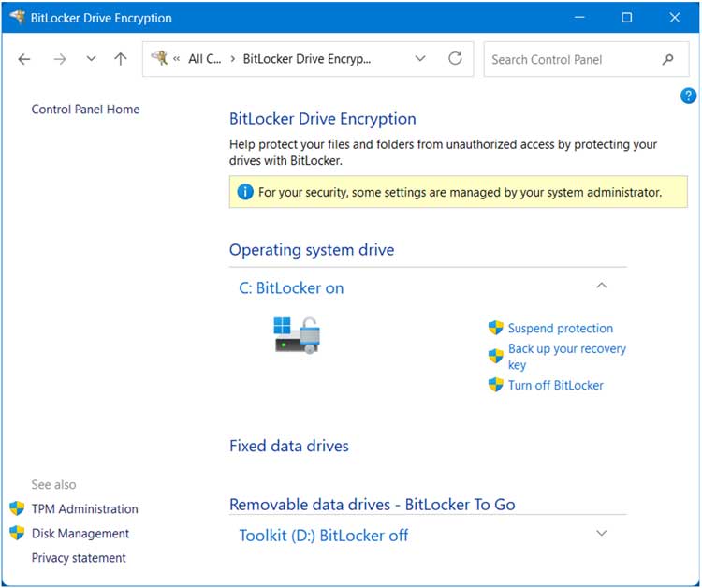
Task: Click the Operating system drive heading
Action: [312, 250]
